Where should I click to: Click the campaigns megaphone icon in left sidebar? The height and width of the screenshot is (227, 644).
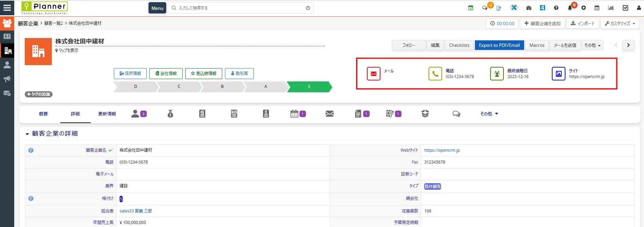point(7,79)
